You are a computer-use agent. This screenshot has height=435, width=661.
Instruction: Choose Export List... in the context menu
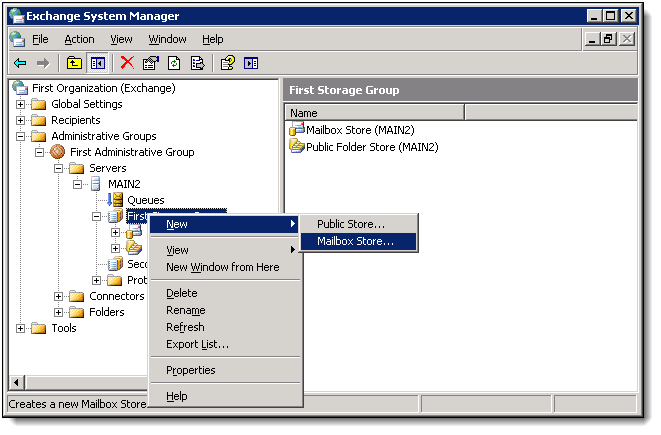point(225,344)
